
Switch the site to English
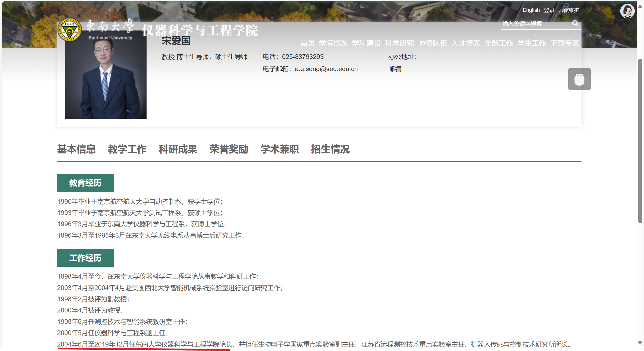531,10
